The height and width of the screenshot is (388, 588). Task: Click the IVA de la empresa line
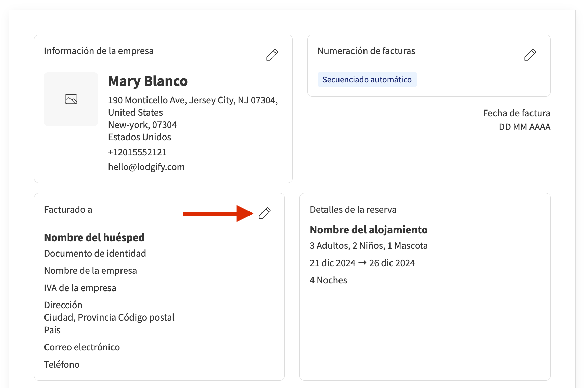(x=80, y=288)
